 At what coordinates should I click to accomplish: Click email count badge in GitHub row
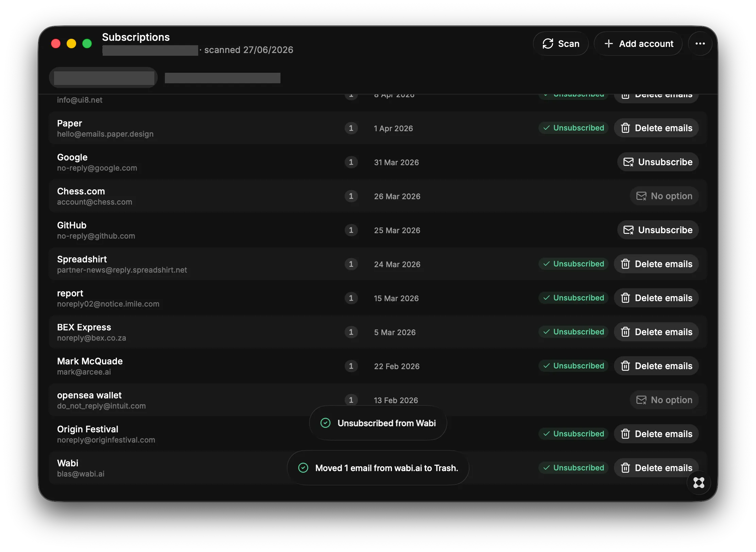351,230
